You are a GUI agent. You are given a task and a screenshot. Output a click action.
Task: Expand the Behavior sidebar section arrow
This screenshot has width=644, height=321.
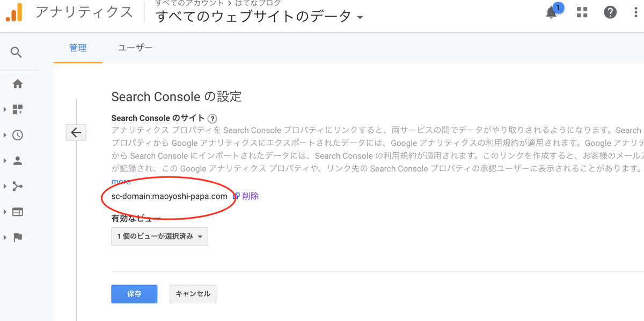click(x=5, y=212)
